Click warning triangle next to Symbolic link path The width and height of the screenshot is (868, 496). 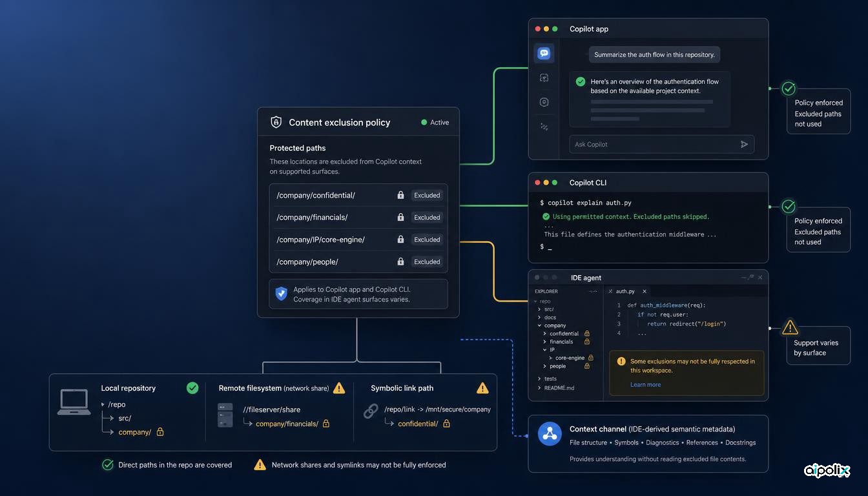click(x=482, y=388)
